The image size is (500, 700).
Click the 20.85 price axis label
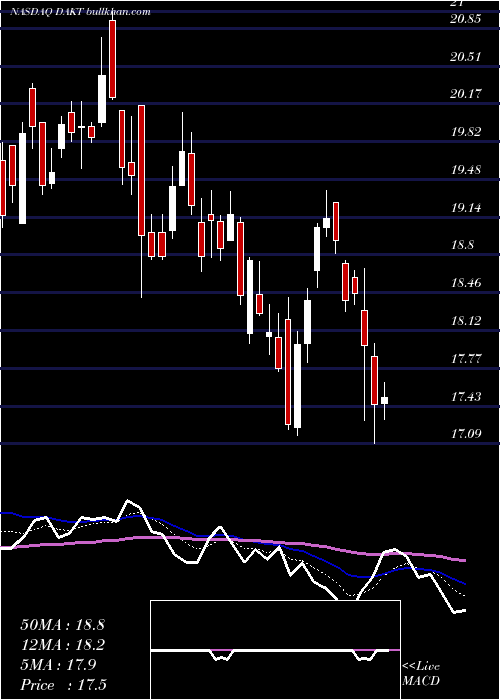(x=466, y=19)
